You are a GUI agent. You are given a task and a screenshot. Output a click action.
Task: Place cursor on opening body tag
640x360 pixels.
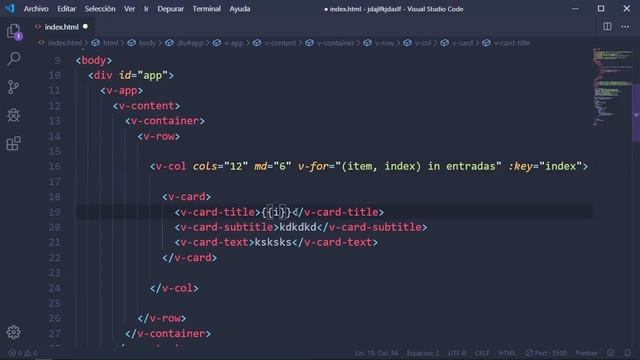93,60
